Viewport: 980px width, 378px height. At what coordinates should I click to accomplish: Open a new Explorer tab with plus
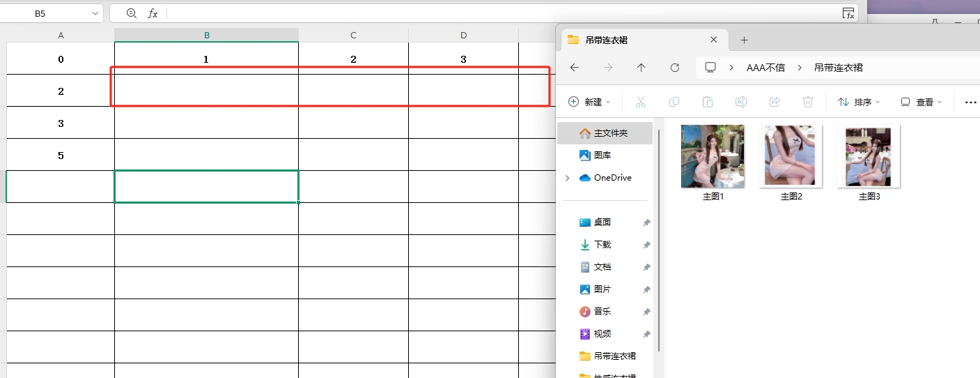(x=744, y=40)
